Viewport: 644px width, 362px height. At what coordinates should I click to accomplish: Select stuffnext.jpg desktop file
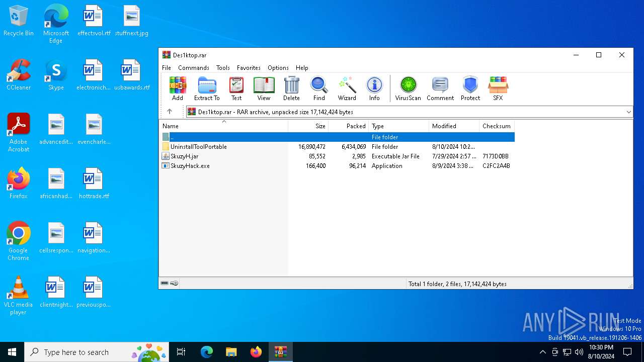click(x=131, y=21)
